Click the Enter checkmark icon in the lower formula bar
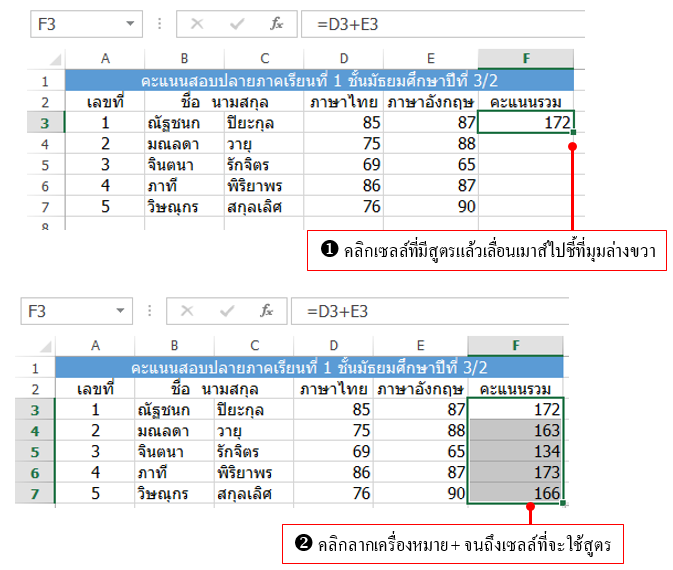 [226, 310]
